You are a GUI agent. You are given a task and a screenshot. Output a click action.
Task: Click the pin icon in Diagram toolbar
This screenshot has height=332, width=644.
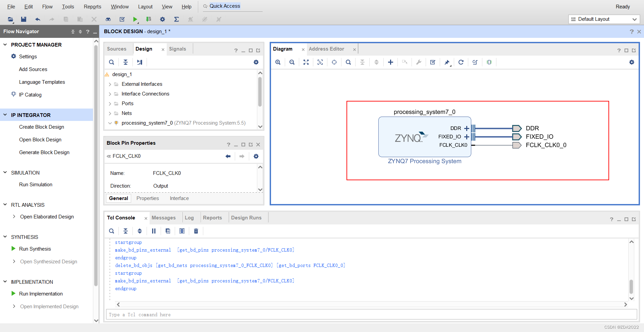click(x=447, y=62)
